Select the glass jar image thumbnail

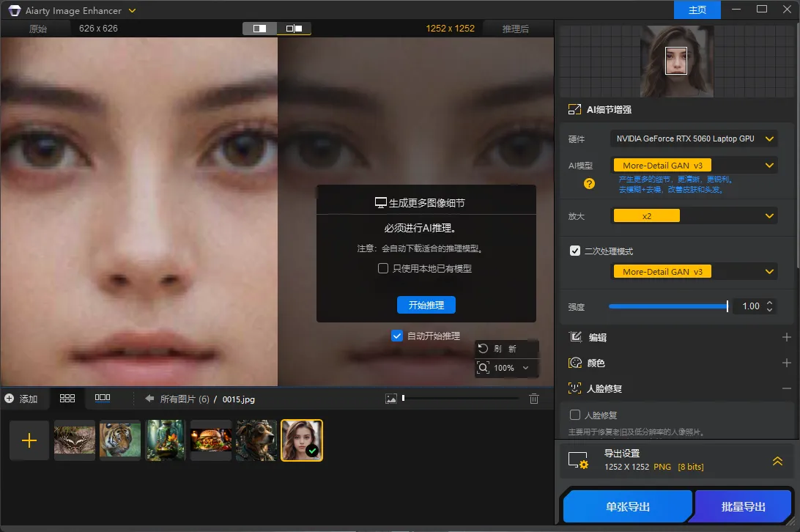pyautogui.click(x=166, y=440)
